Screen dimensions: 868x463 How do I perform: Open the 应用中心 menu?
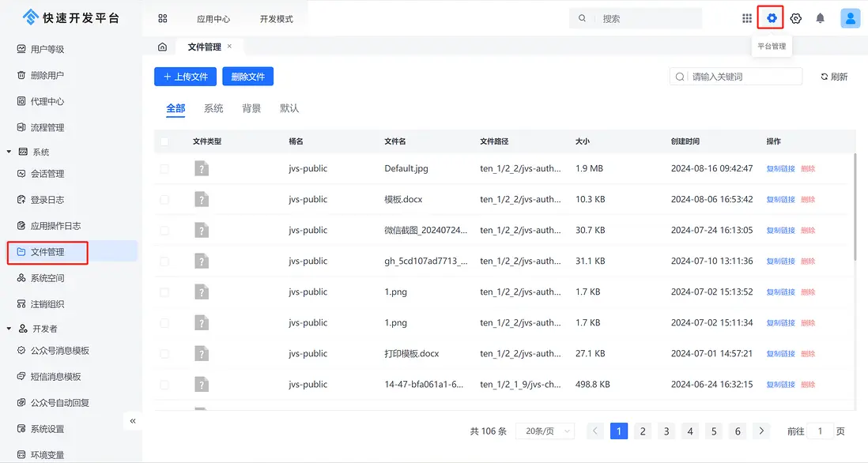coord(213,19)
